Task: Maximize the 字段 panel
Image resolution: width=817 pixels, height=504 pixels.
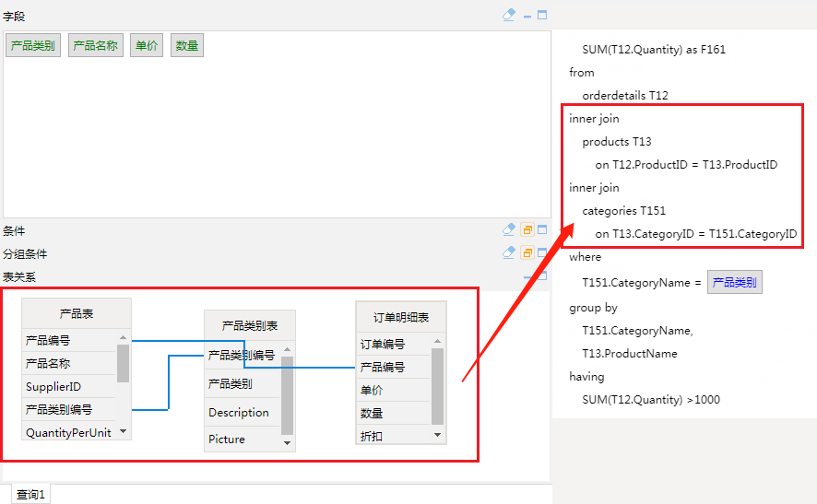Action: click(x=542, y=15)
